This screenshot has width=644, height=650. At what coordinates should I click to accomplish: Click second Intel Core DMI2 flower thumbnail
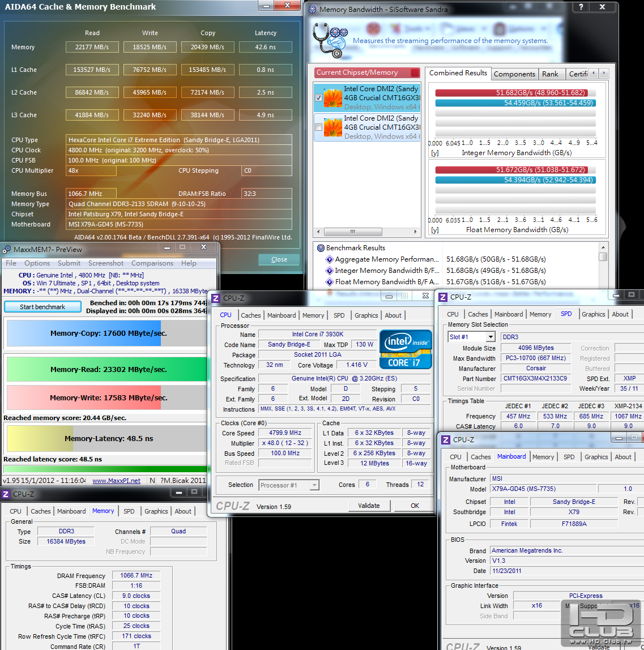(332, 127)
